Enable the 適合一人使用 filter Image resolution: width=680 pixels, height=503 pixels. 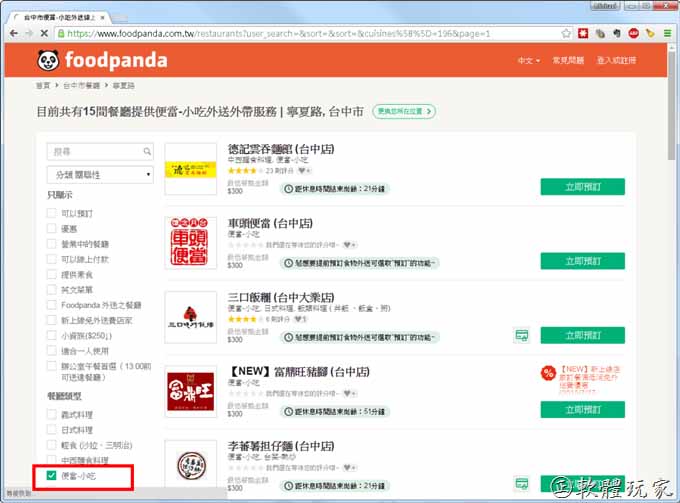pyautogui.click(x=52, y=350)
